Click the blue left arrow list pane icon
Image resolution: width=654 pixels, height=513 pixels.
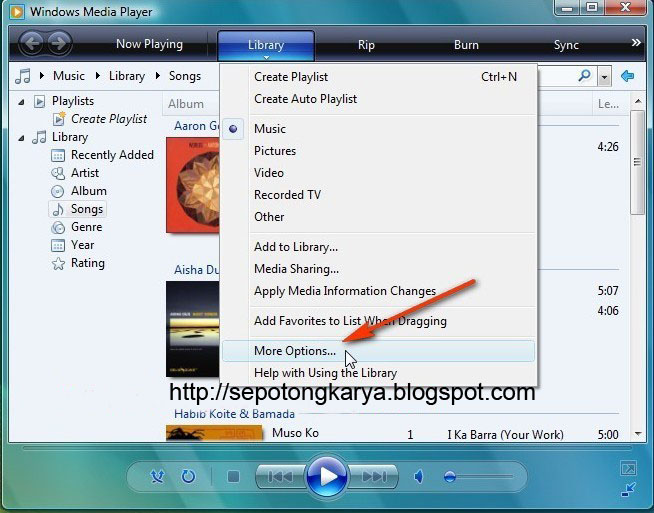point(627,76)
